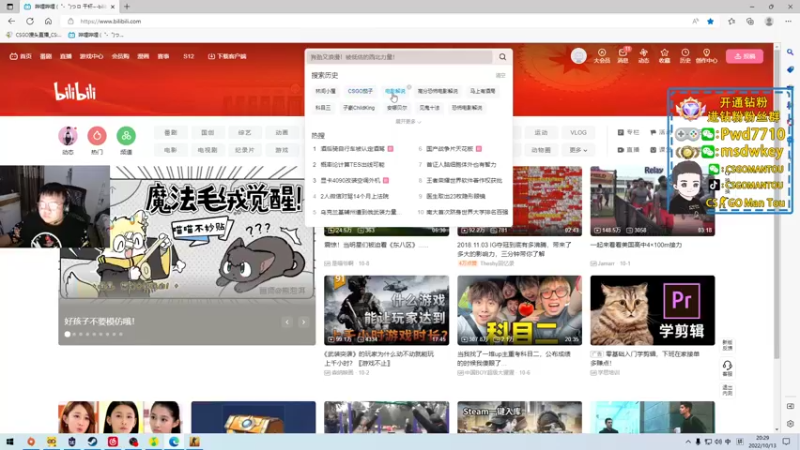Open the Steam一键入库 video thumbnail
The image size is (800, 450).
(x=519, y=417)
